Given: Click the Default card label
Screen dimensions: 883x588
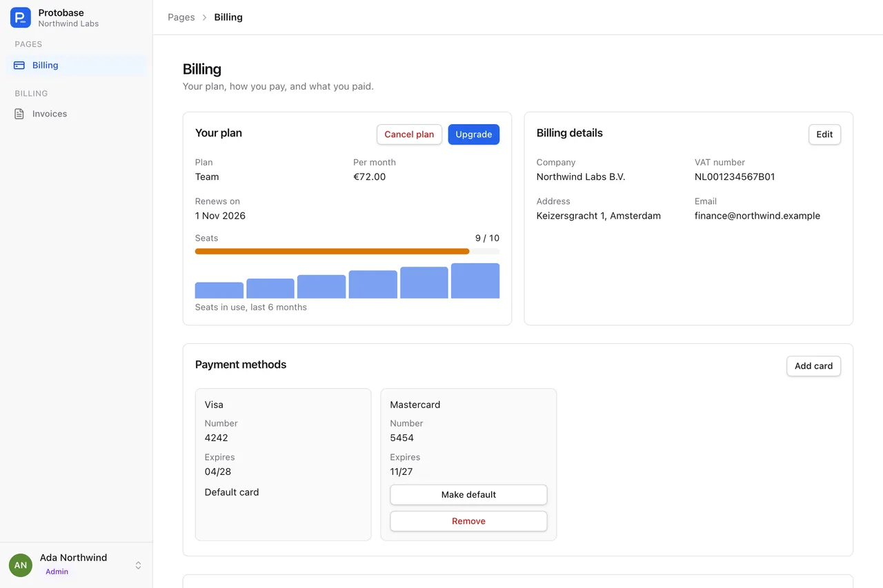Looking at the screenshot, I should pyautogui.click(x=232, y=492).
